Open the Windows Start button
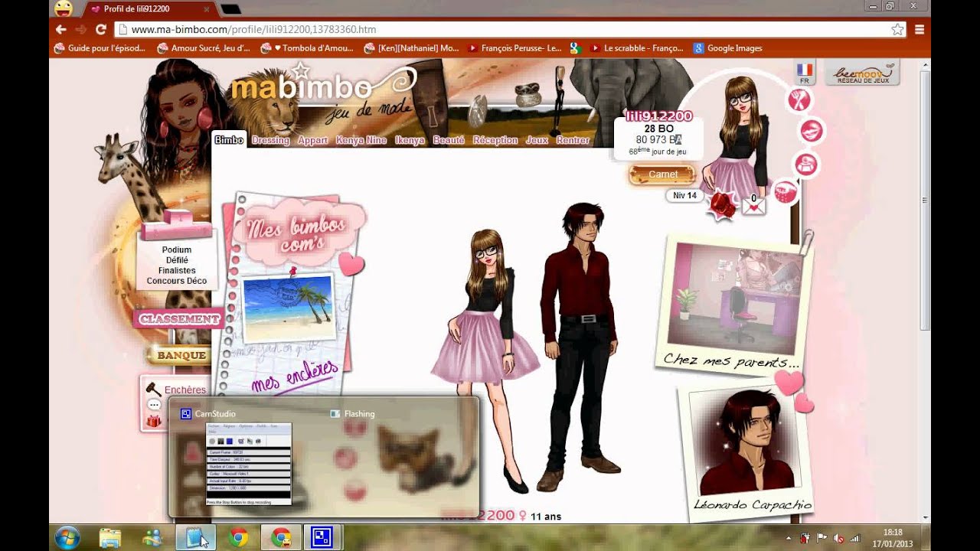 pyautogui.click(x=67, y=537)
